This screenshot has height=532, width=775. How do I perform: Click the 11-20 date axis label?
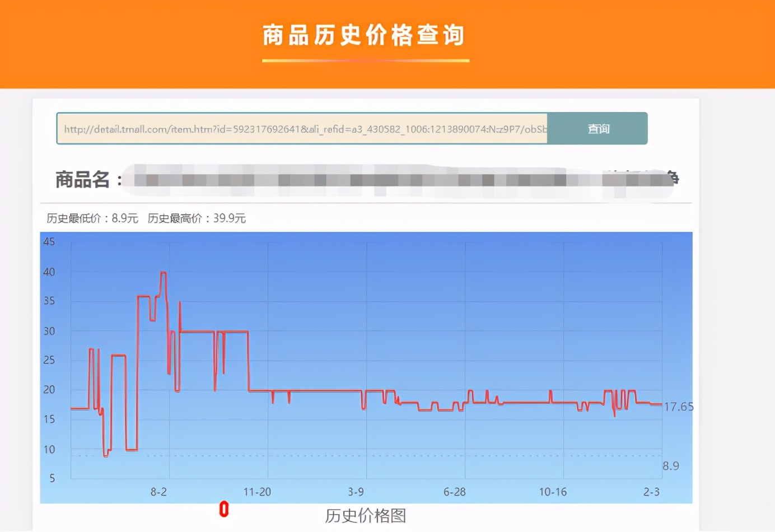coord(257,492)
